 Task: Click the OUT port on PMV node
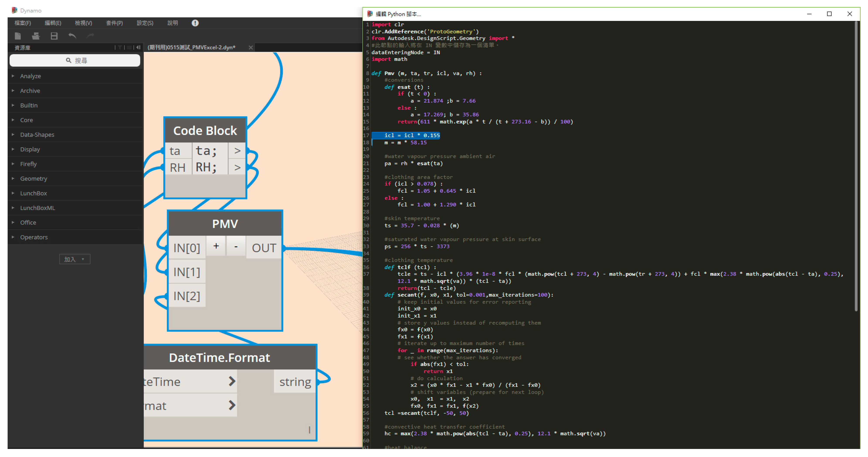264,248
